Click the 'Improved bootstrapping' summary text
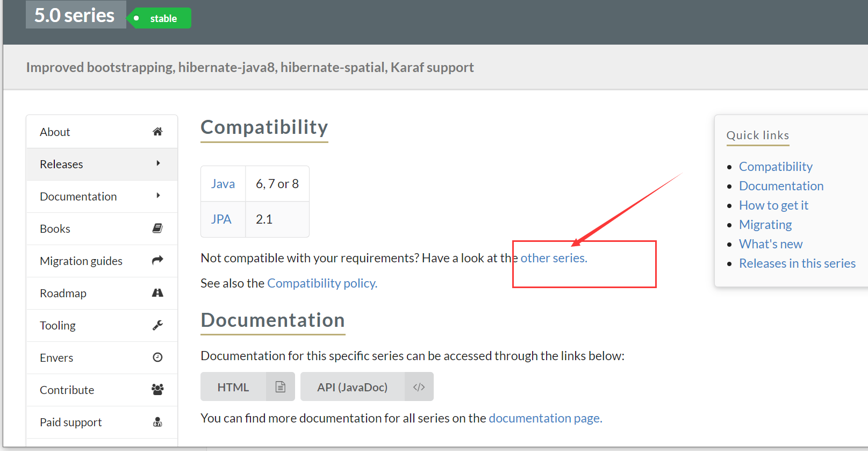 250,67
